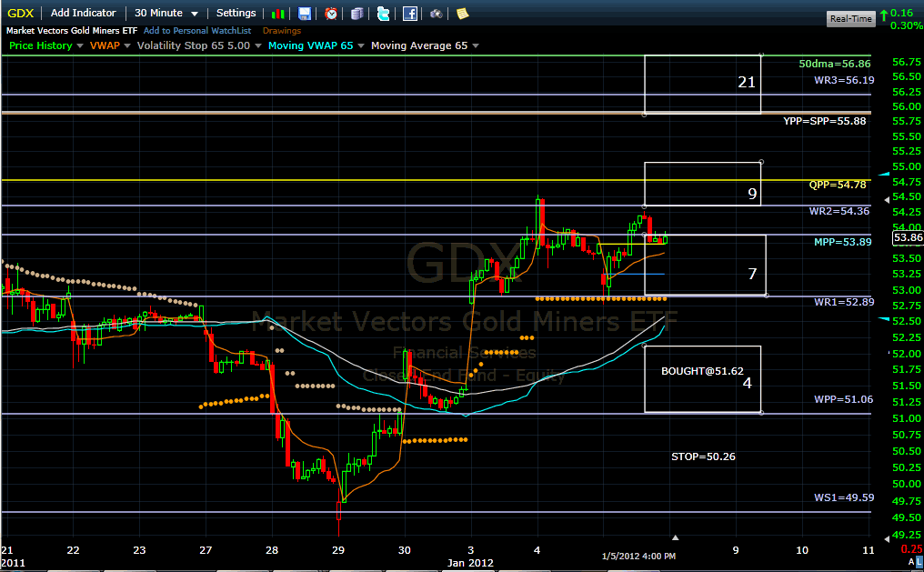Set an alert with the alarm clock icon
924x572 pixels.
(x=331, y=14)
